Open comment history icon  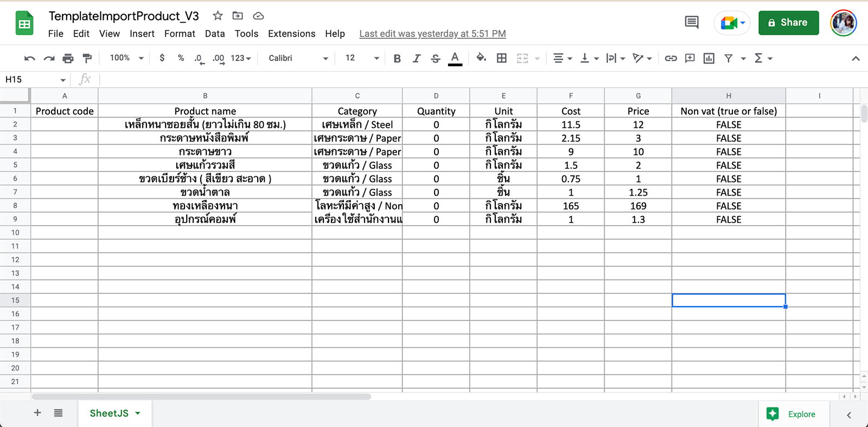coord(691,23)
